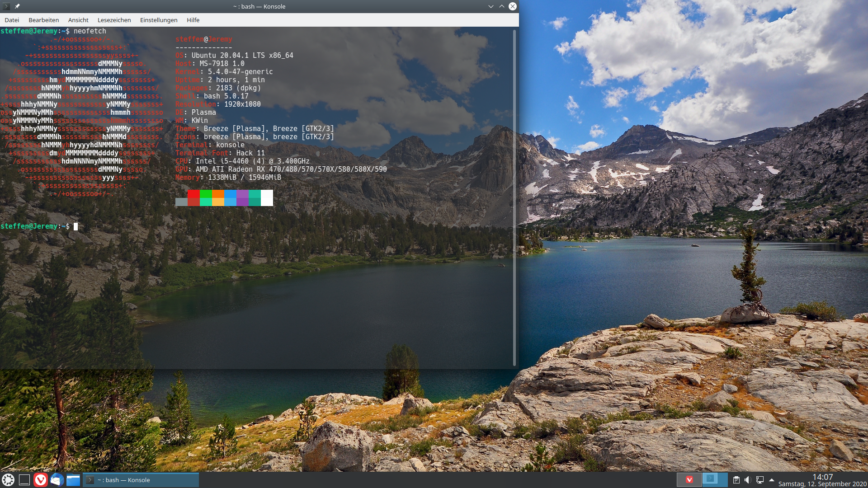Open the Ansicht menu
The height and width of the screenshot is (488, 868).
coord(78,20)
